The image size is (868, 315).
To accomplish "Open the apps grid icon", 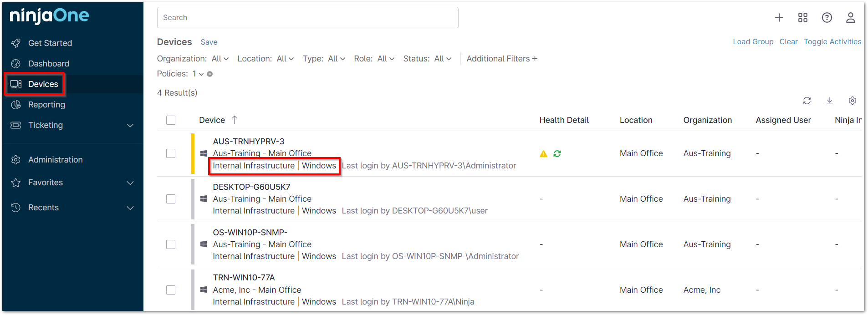I will point(803,18).
